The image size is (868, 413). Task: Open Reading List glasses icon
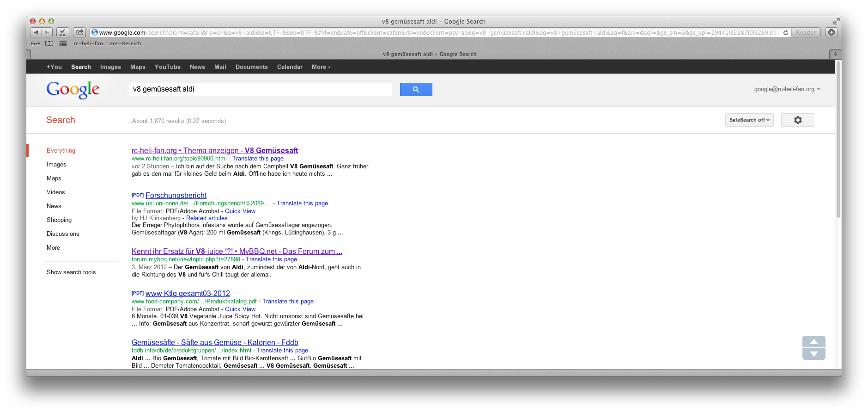(x=36, y=43)
